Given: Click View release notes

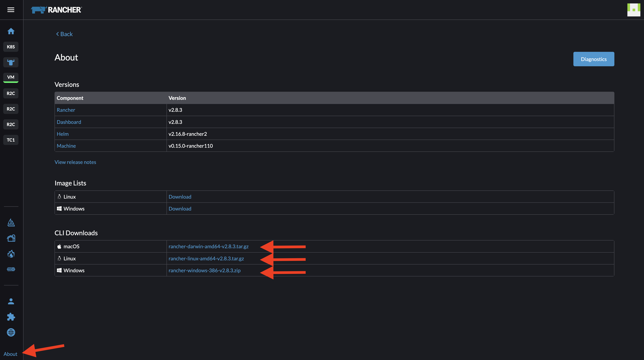Looking at the screenshot, I should coord(75,162).
